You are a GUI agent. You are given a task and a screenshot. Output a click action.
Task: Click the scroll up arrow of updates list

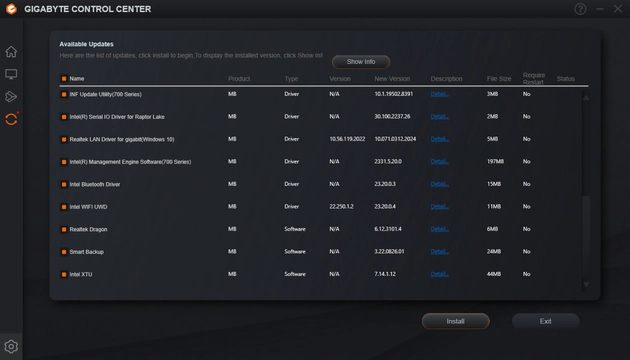pyautogui.click(x=586, y=97)
